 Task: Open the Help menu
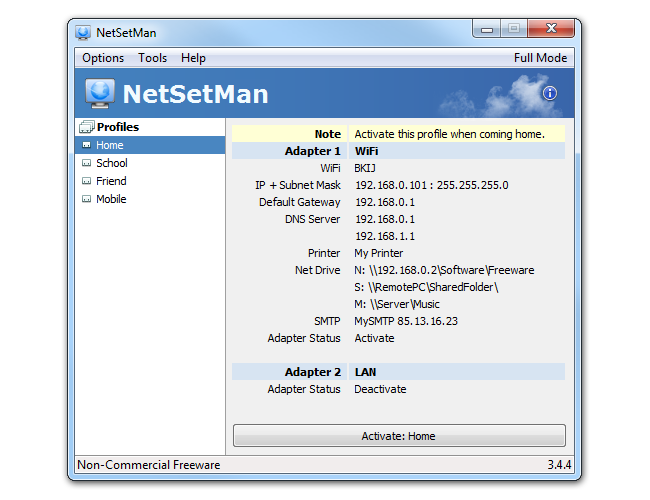coord(193,58)
